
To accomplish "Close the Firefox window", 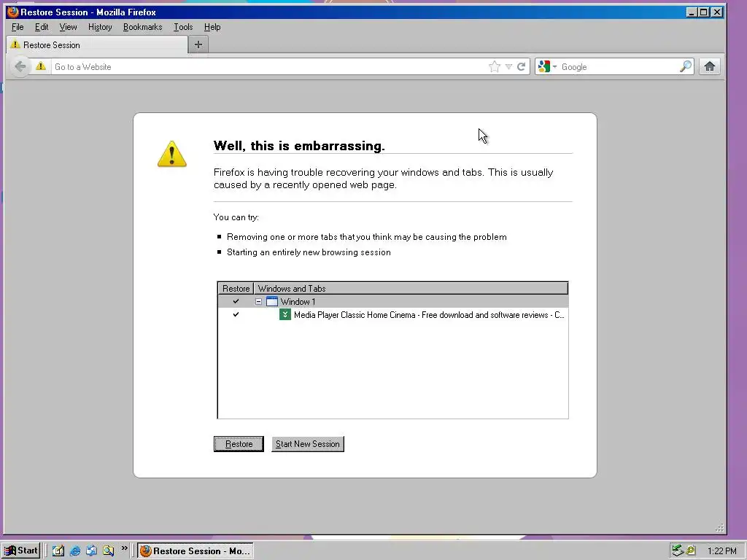I will tap(716, 12).
